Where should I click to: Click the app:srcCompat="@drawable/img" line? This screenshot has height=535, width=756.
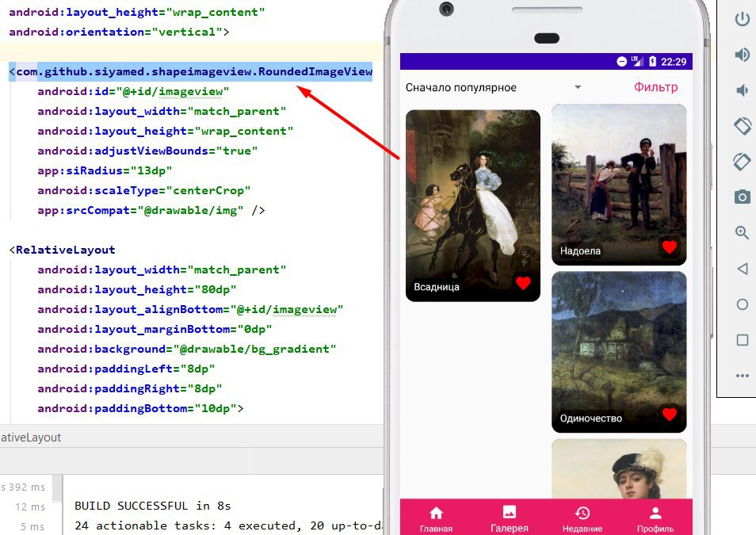click(151, 210)
